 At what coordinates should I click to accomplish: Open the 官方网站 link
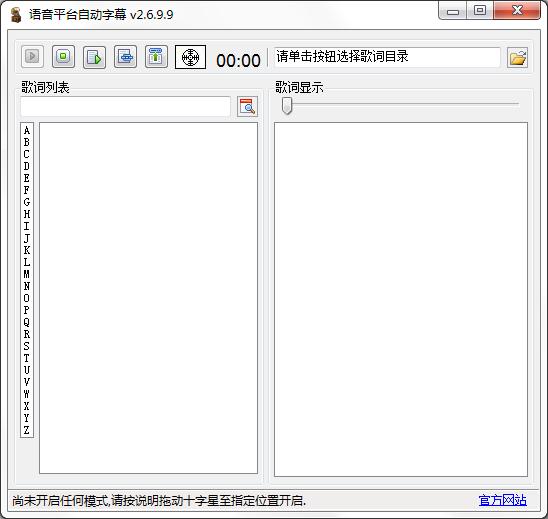[x=503, y=500]
